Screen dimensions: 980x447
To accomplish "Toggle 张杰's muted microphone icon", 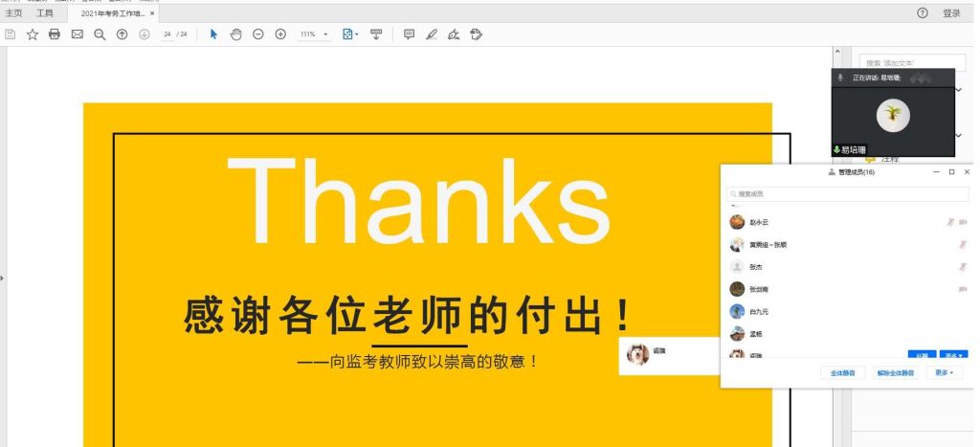I will point(962,267).
